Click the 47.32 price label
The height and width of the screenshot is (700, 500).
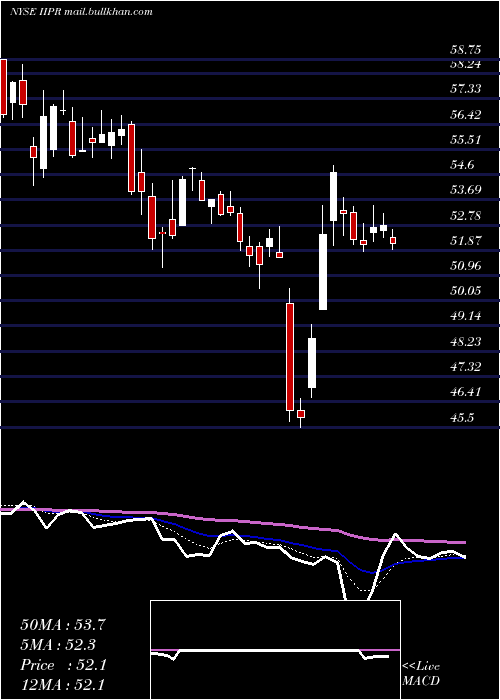click(466, 367)
